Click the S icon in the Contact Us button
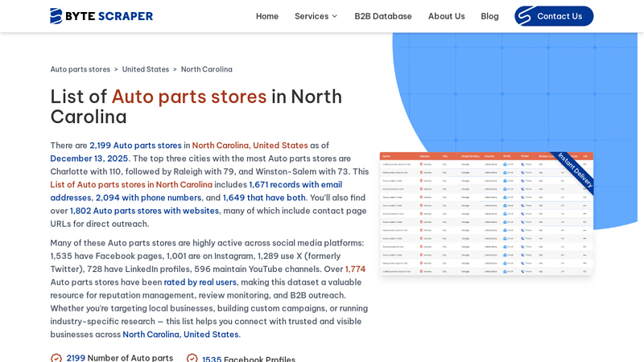644x362 pixels. [526, 16]
